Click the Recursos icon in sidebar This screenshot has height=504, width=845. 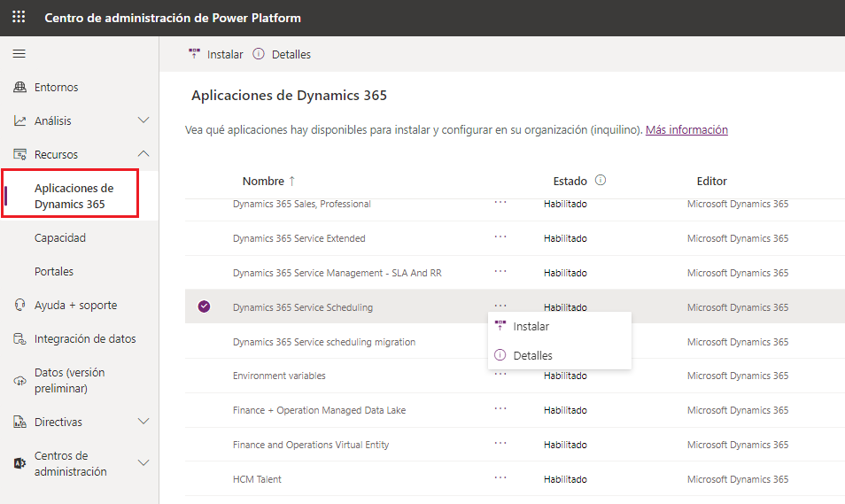click(20, 155)
